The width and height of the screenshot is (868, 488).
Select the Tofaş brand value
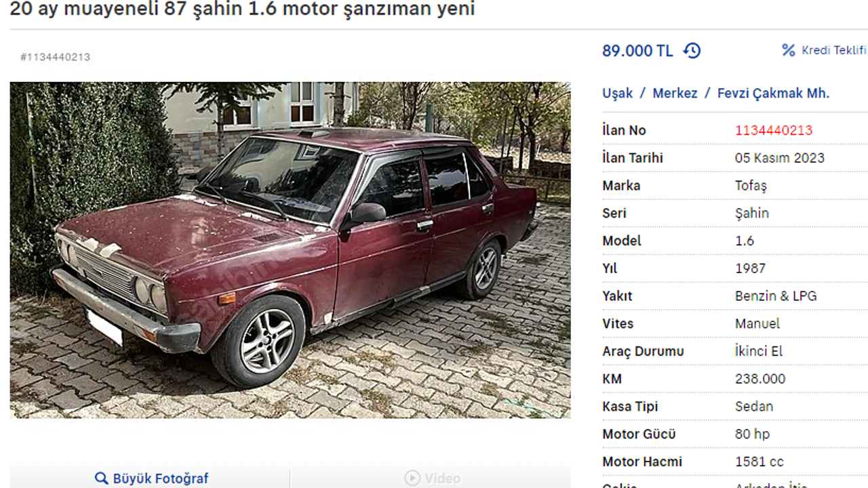[751, 186]
